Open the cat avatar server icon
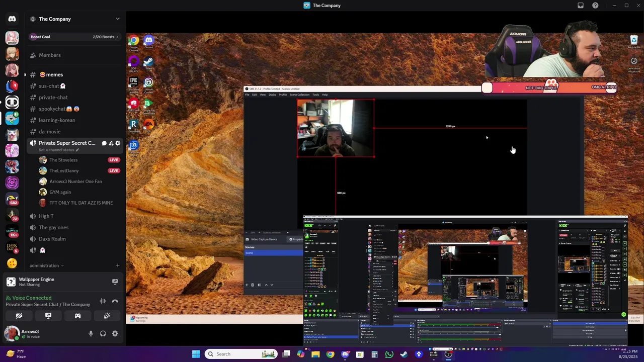Screen dimensions: 644x362 click(12, 134)
